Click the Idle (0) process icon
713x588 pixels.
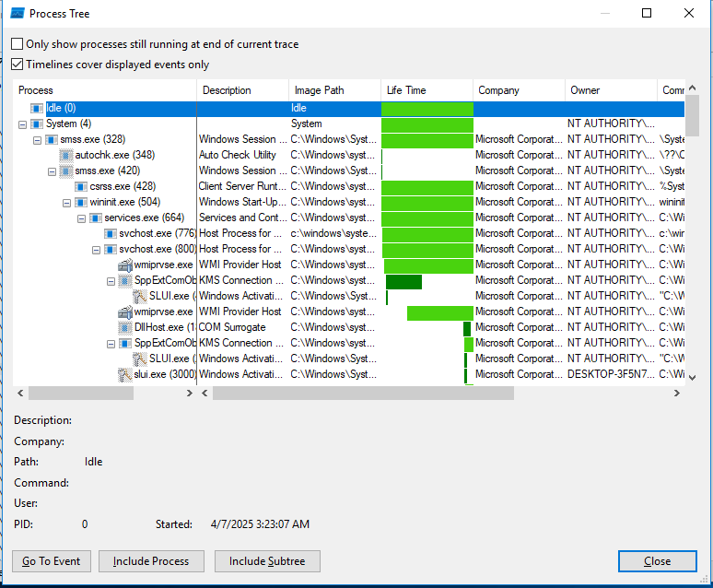tap(37, 109)
